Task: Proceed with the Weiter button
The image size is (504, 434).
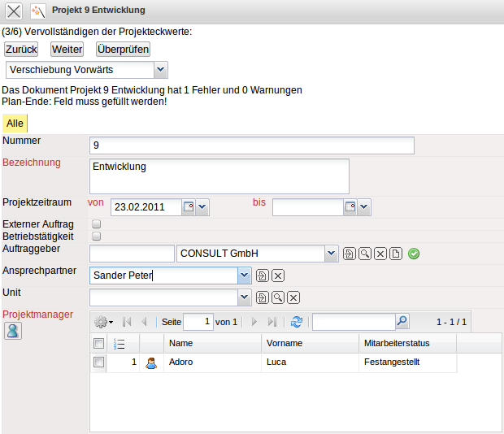Action: pos(67,49)
